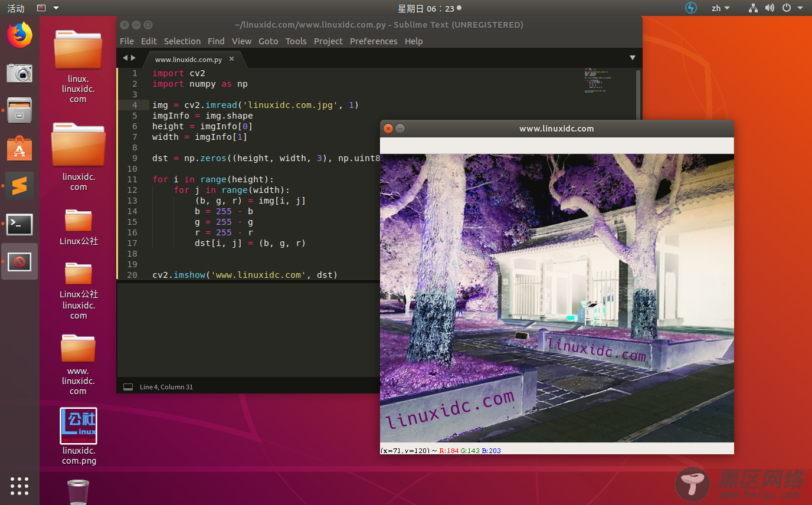Switch to Sublime Text dock icon

point(19,186)
